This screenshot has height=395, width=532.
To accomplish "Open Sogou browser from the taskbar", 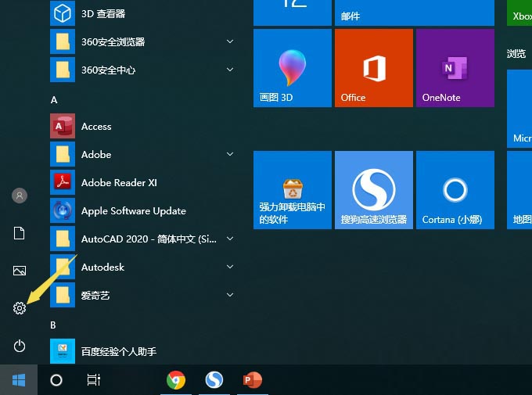I will pyautogui.click(x=214, y=379).
